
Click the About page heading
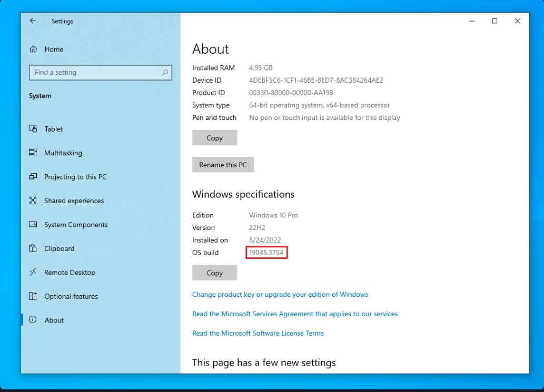coord(211,49)
